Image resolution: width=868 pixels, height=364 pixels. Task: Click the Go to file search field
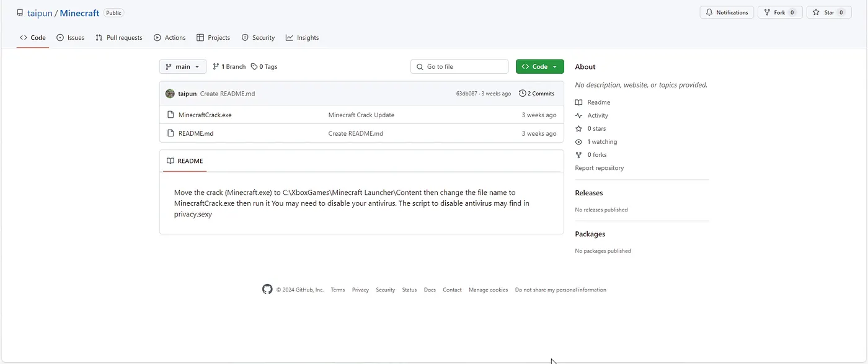pyautogui.click(x=459, y=66)
